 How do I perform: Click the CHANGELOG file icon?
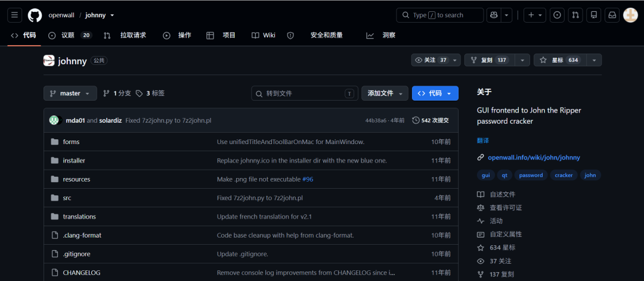pyautogui.click(x=55, y=273)
